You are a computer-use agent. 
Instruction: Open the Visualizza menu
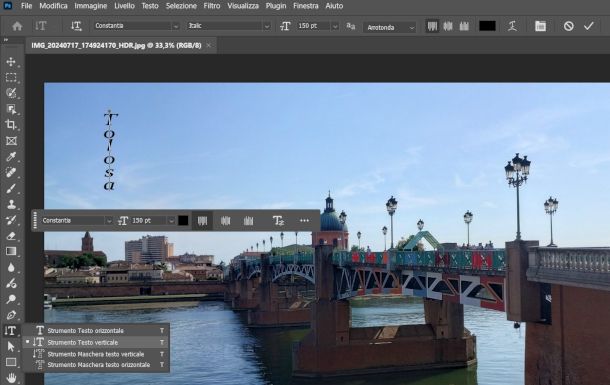[x=243, y=6]
